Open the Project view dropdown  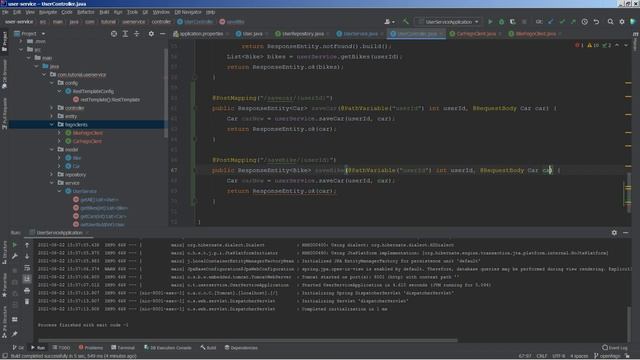pos(29,34)
